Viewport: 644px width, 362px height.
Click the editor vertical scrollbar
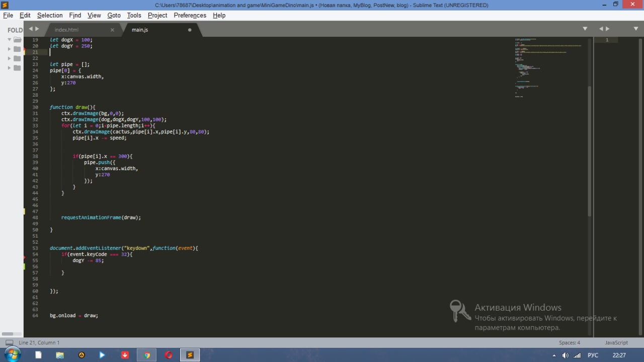tap(590, 151)
